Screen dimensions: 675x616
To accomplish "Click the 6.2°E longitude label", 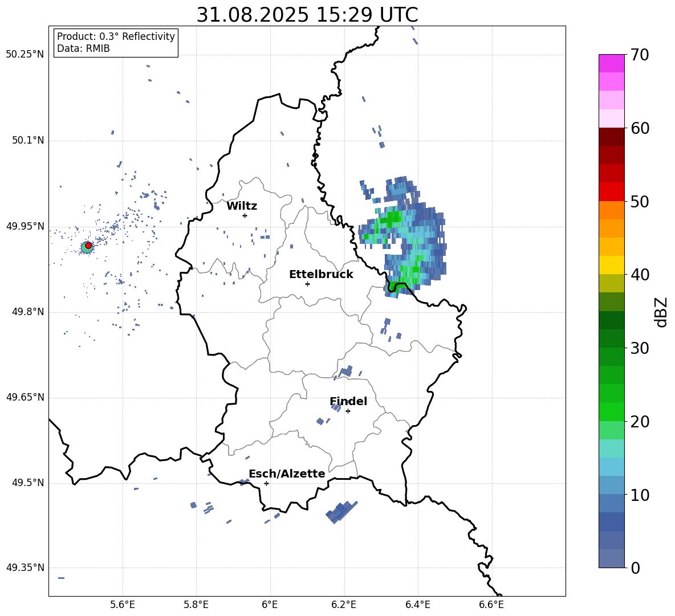I will click(x=344, y=605).
